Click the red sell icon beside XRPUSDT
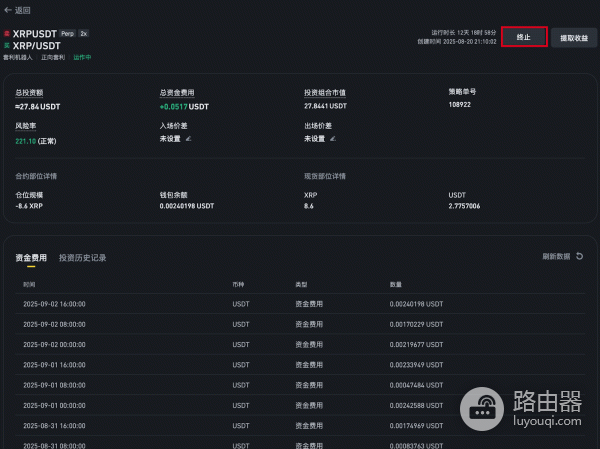 [7, 34]
